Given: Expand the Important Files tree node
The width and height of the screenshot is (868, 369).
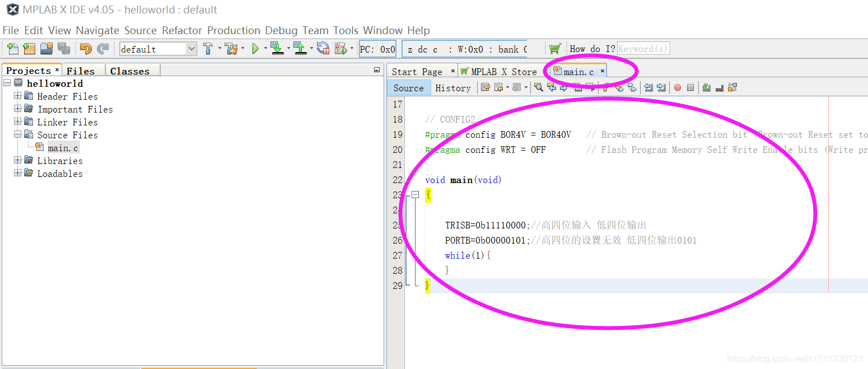Looking at the screenshot, I should (x=18, y=109).
